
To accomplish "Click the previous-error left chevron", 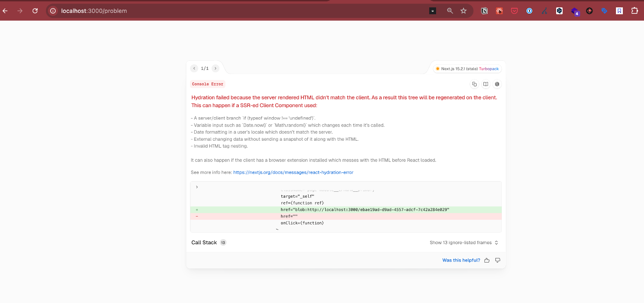I will tap(194, 68).
